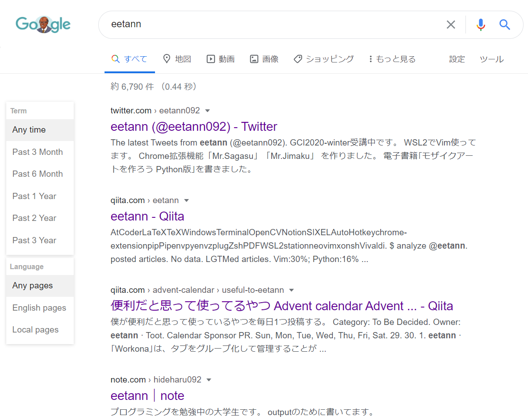Click the Google doodle logo
The height and width of the screenshot is (420, 528).
(43, 24)
